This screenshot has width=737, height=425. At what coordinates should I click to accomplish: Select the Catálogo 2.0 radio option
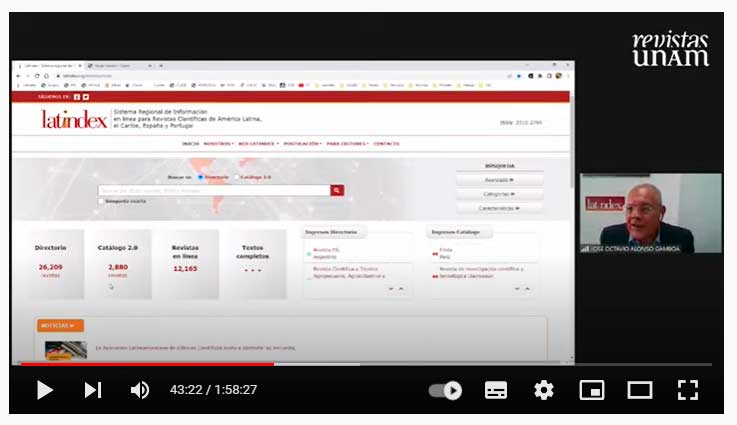click(236, 177)
